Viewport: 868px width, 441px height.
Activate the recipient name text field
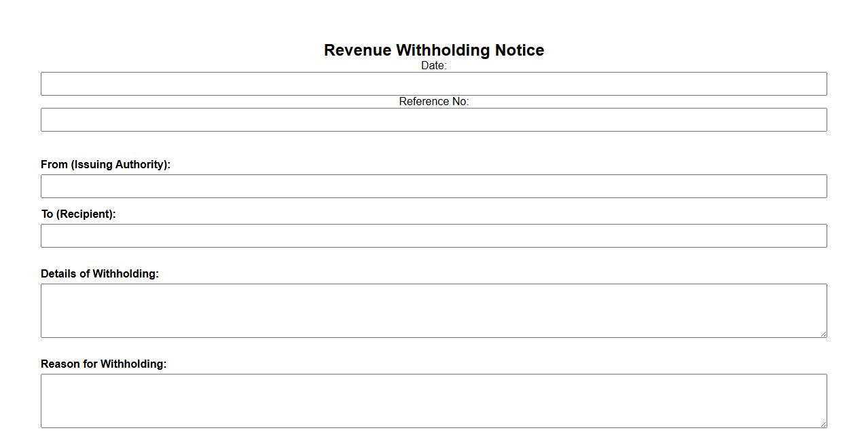433,236
